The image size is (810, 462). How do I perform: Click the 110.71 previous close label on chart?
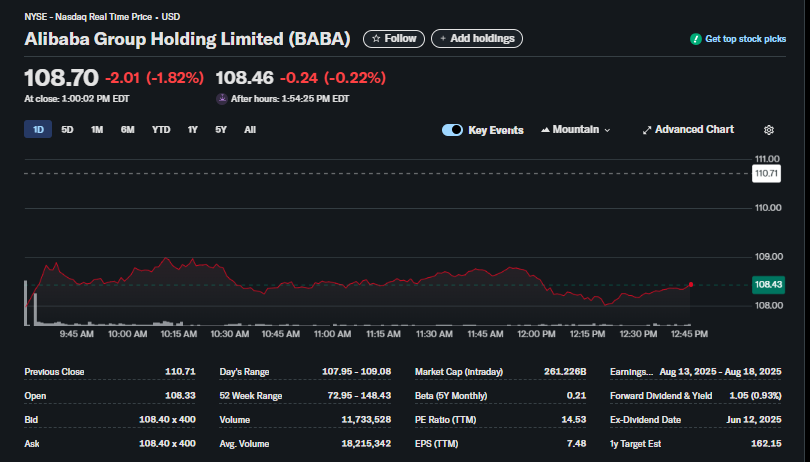pos(766,174)
